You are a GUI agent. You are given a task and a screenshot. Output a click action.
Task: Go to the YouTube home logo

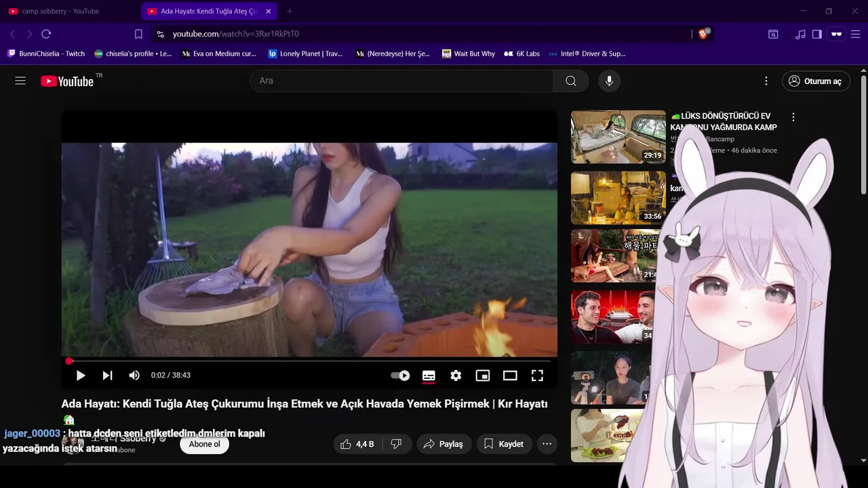pyautogui.click(x=67, y=81)
